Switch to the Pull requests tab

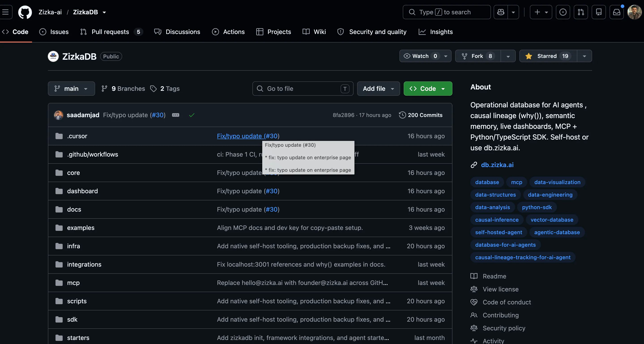click(111, 32)
